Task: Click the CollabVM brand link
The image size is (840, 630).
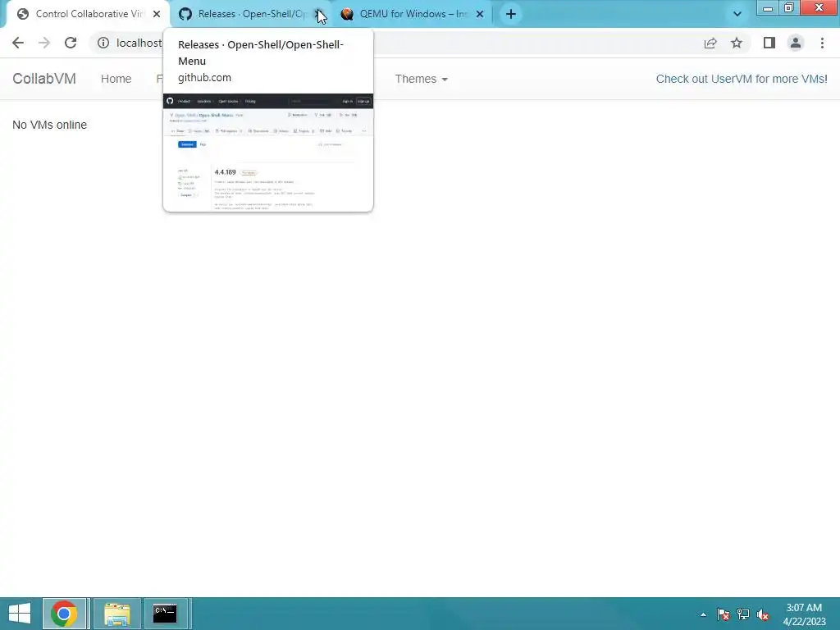Action: click(x=44, y=79)
